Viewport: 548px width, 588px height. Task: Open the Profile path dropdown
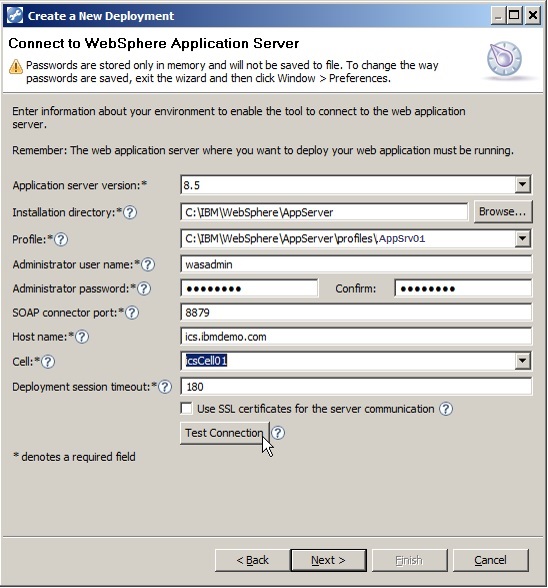tap(522, 238)
